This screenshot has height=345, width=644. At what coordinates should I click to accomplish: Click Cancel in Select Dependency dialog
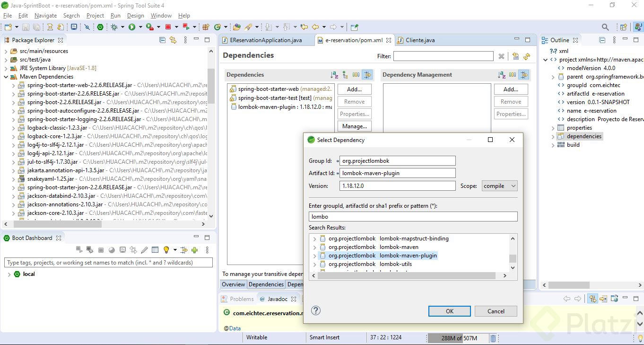pos(496,311)
